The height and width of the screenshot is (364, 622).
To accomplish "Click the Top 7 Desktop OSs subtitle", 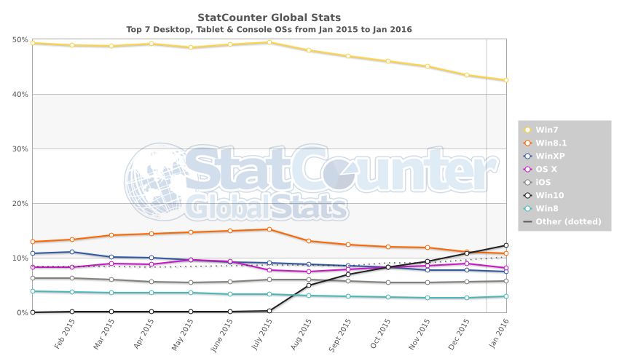I will [269, 29].
